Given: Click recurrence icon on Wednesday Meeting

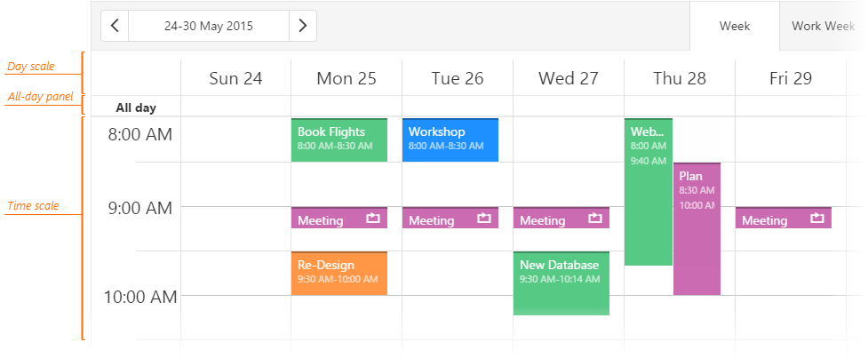Looking at the screenshot, I should [x=595, y=218].
